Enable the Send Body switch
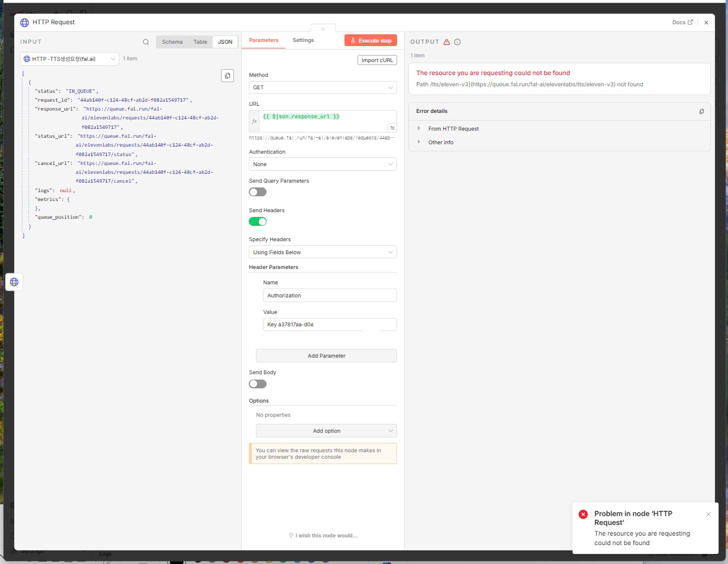728x564 pixels. [x=258, y=384]
